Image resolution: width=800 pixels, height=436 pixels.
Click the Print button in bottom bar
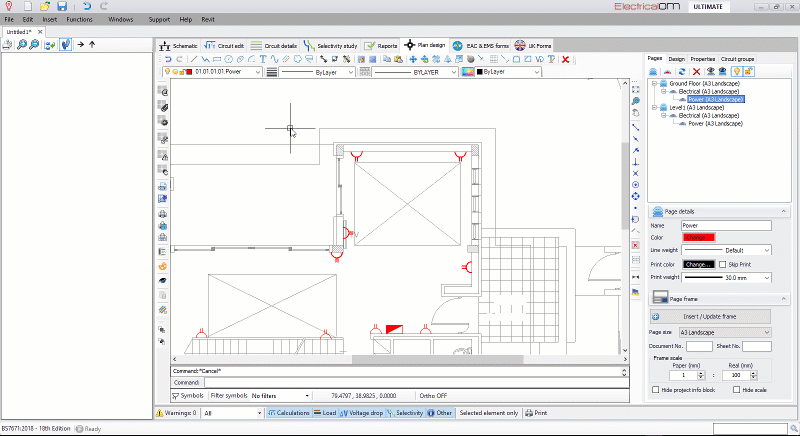[536, 413]
